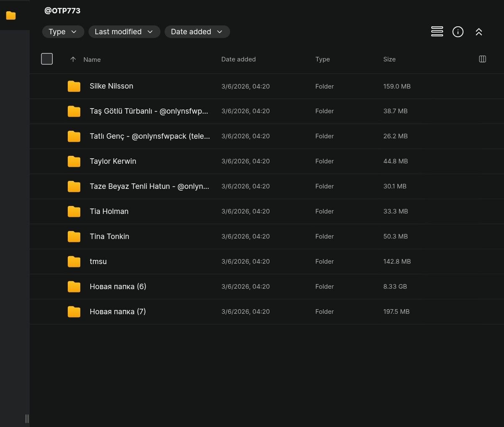504x427 pixels.
Task: Click the double chevron collapse icon
Action: 478,32
